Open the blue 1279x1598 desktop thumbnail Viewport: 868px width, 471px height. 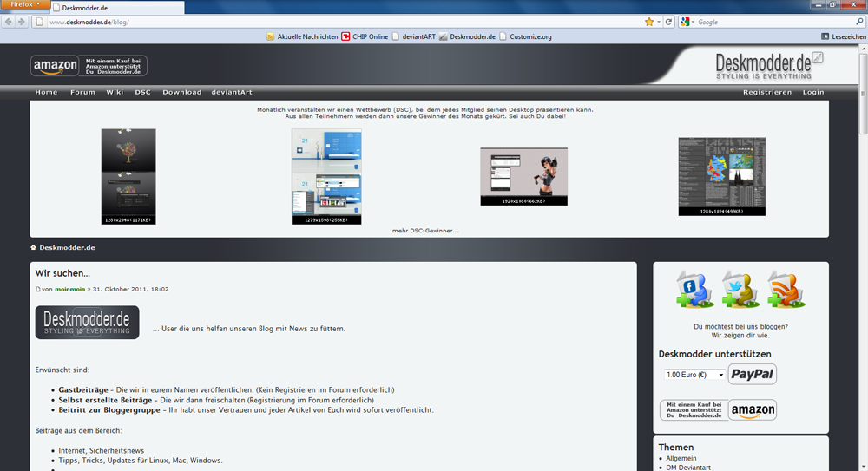point(326,177)
